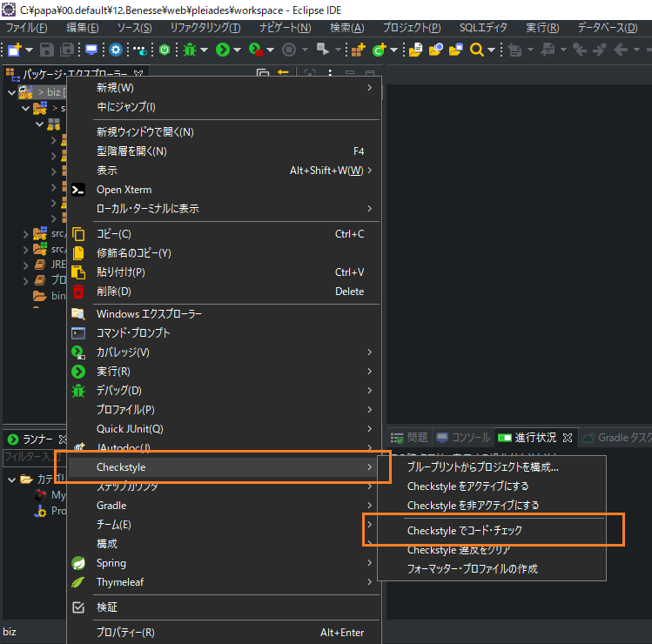652x644 pixels.
Task: Click the Save All toolbar icon
Action: [x=67, y=50]
